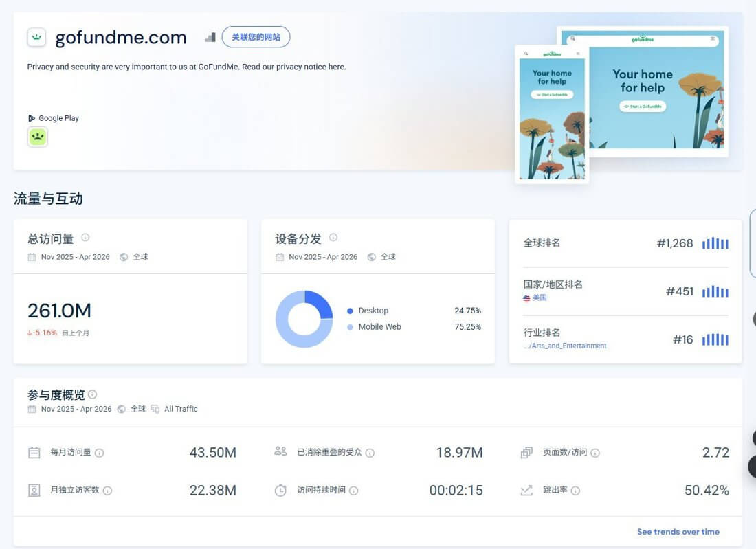Click the 页面数/访问 pages icon
Screen dimensions: 756x549
coord(526,453)
